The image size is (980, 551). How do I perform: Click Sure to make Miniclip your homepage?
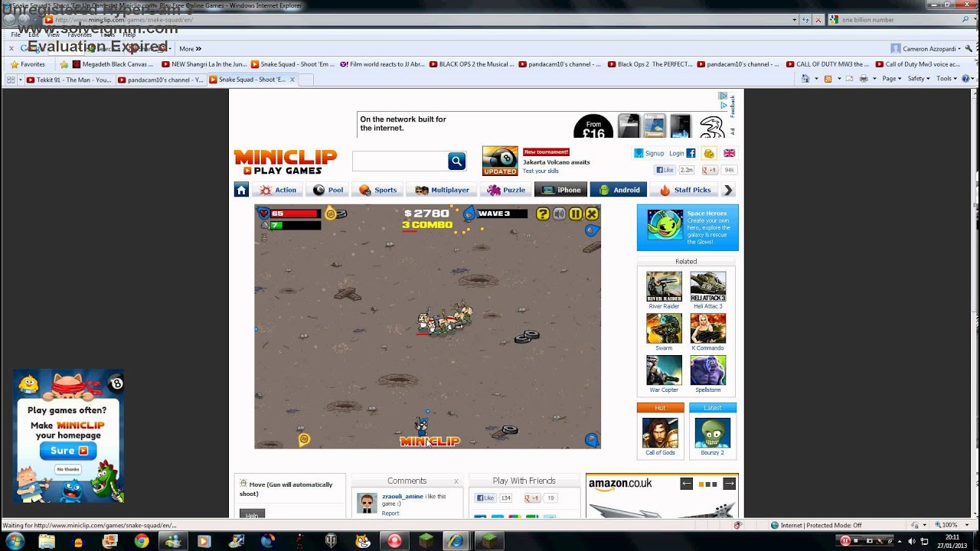pos(67,451)
